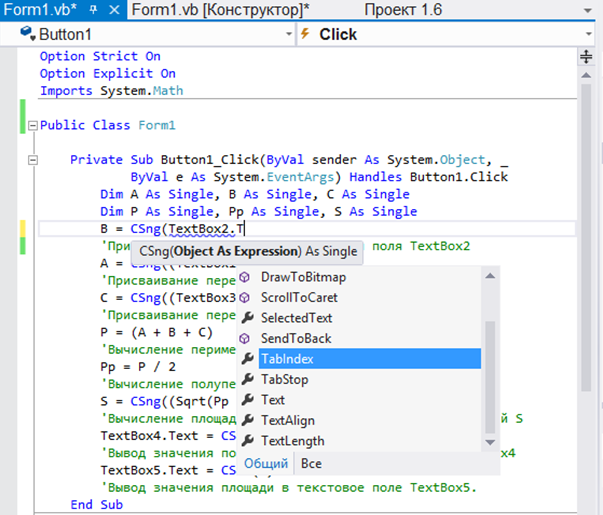Viewport: 603px width, 515px height.
Task: Click Handles Button1.Click in the Sub header
Action: tap(428, 177)
